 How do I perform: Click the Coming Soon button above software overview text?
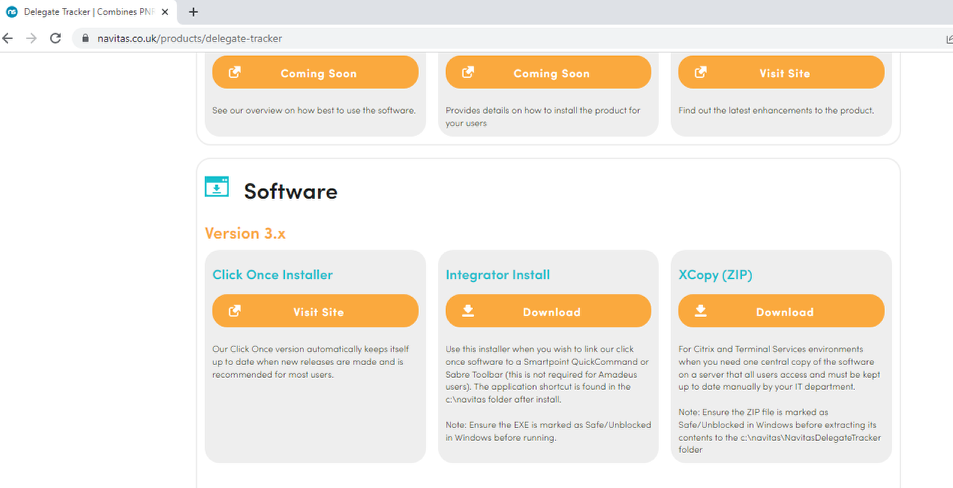(x=315, y=72)
